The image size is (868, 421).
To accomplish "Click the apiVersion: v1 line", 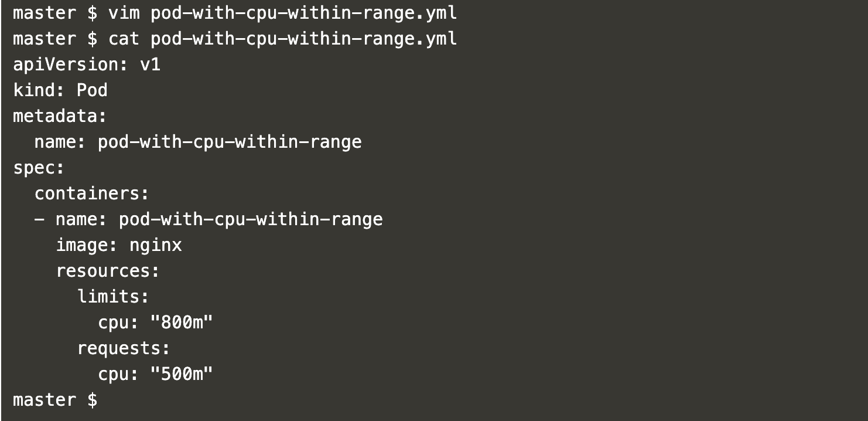I will [x=87, y=64].
